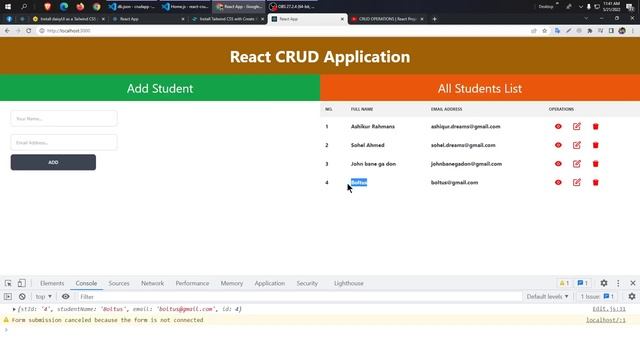
Task: Bookmark this page with star icon
Action: coord(544,31)
